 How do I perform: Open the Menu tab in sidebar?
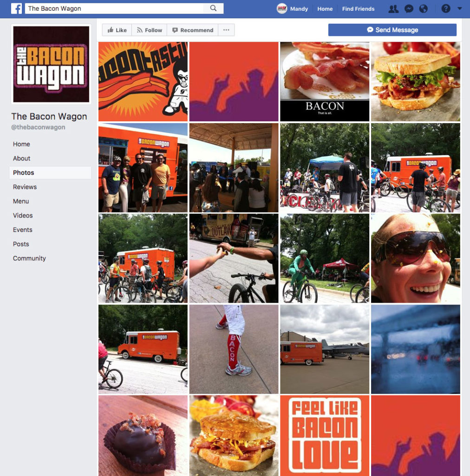(x=21, y=201)
